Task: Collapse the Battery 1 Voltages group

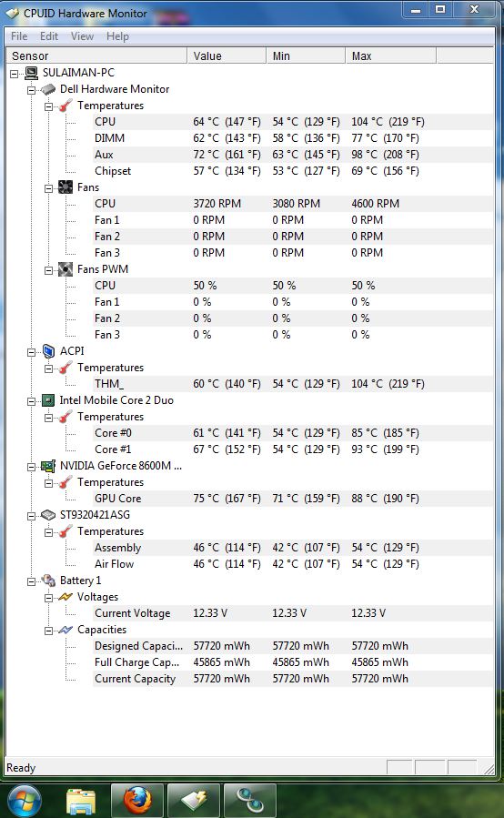Action: coord(48,598)
